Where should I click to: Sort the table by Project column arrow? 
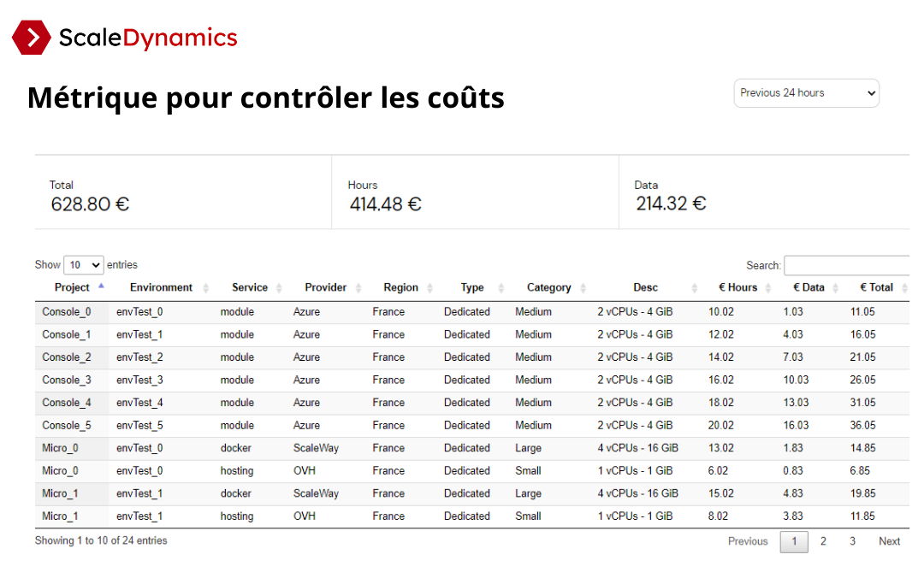click(101, 286)
